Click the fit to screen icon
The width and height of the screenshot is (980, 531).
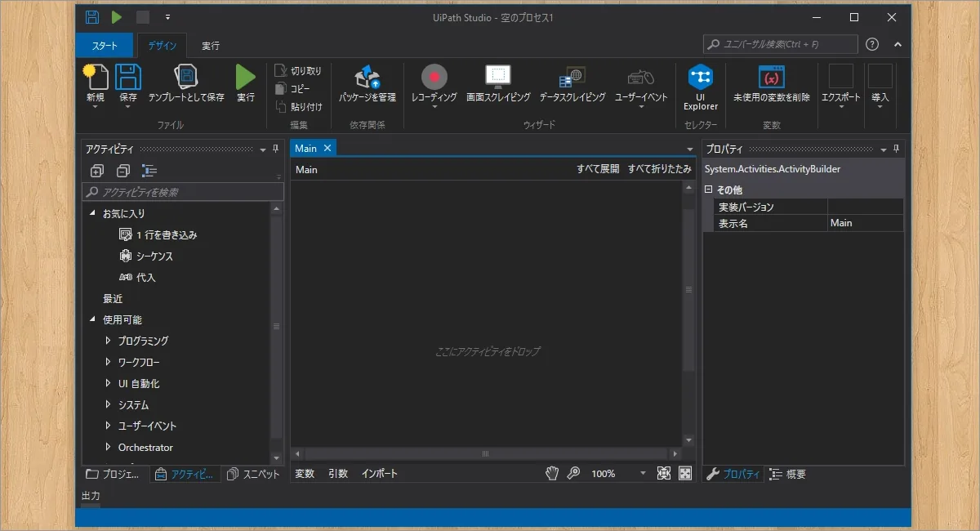(663, 473)
